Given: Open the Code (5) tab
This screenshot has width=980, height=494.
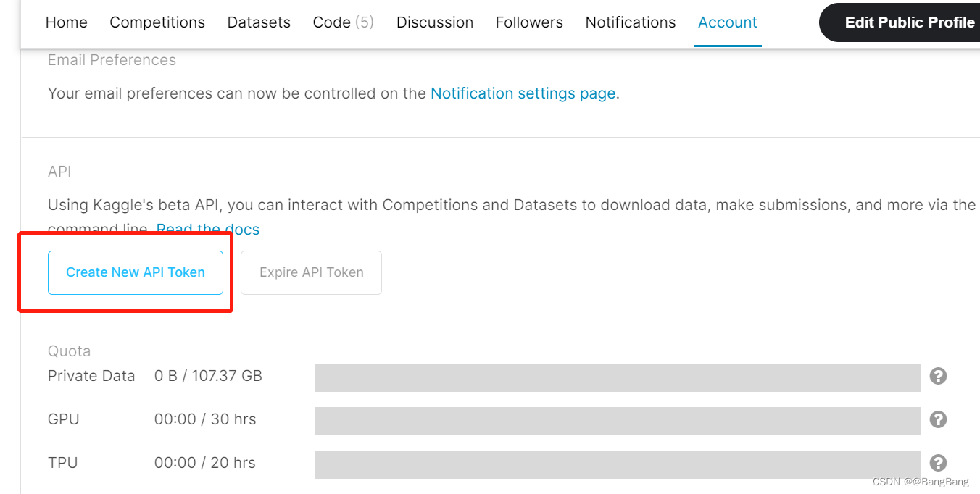Looking at the screenshot, I should (x=343, y=22).
